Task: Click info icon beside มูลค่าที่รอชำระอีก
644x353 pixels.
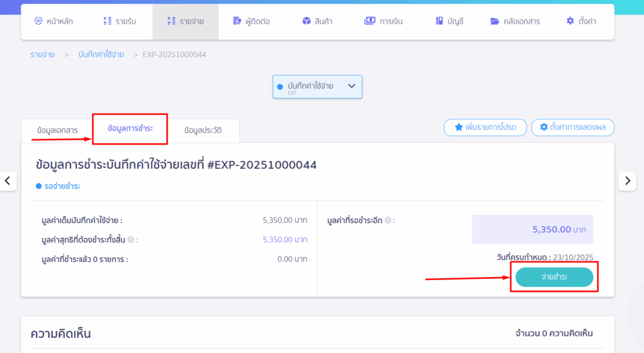Action: tap(388, 220)
